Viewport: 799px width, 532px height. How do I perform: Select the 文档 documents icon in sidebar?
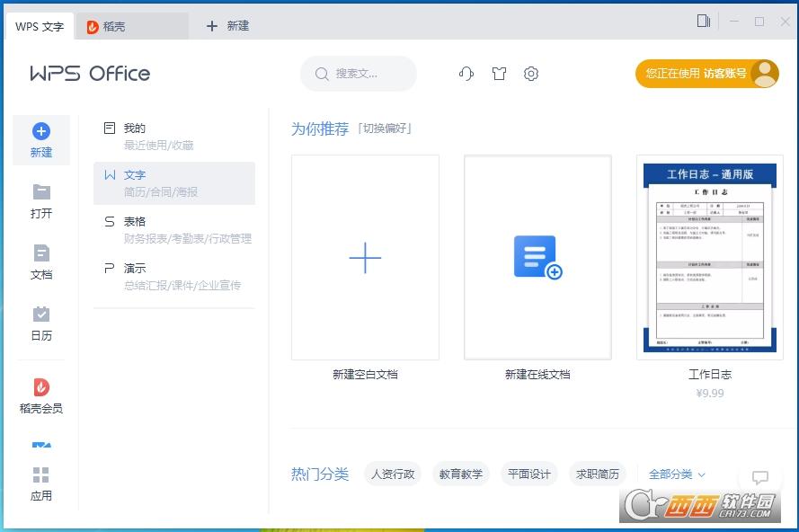(41, 253)
